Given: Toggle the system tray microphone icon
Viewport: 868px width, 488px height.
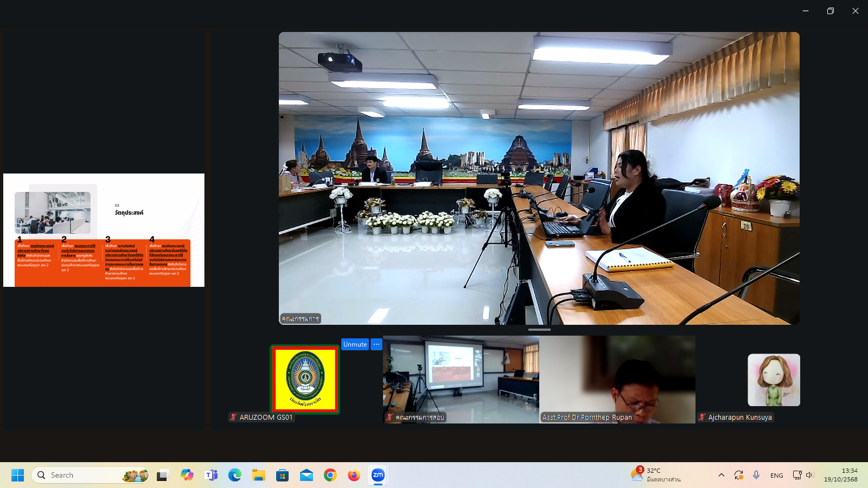Looking at the screenshot, I should (756, 475).
